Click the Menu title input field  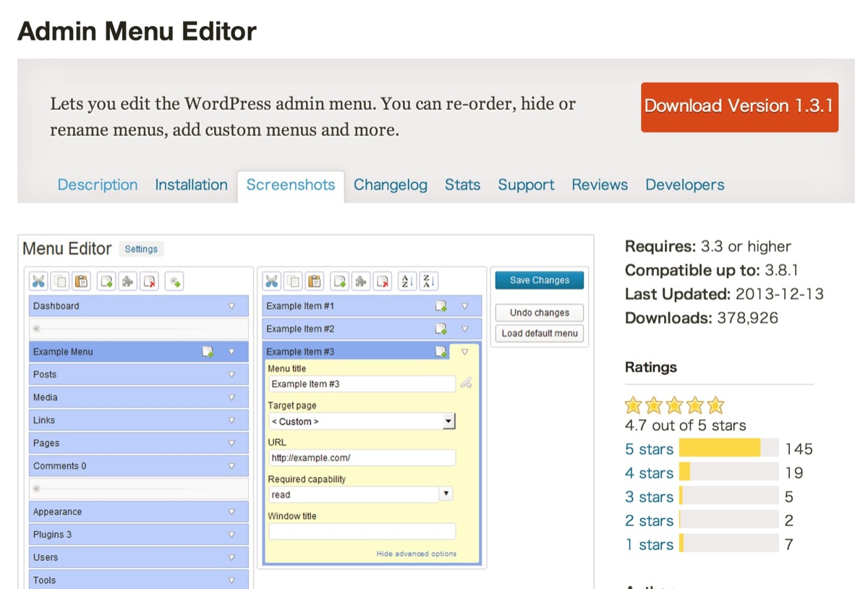(362, 384)
